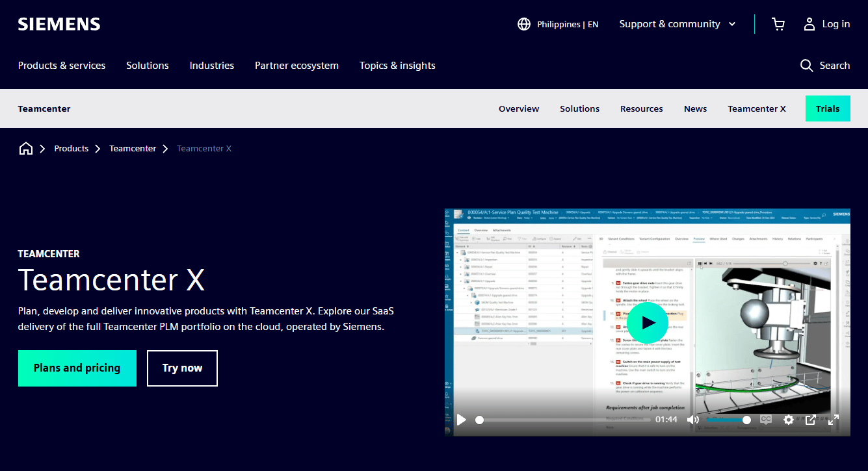868x471 pixels.
Task: Open the Teamcenter breadcrumb link
Action: tap(133, 149)
